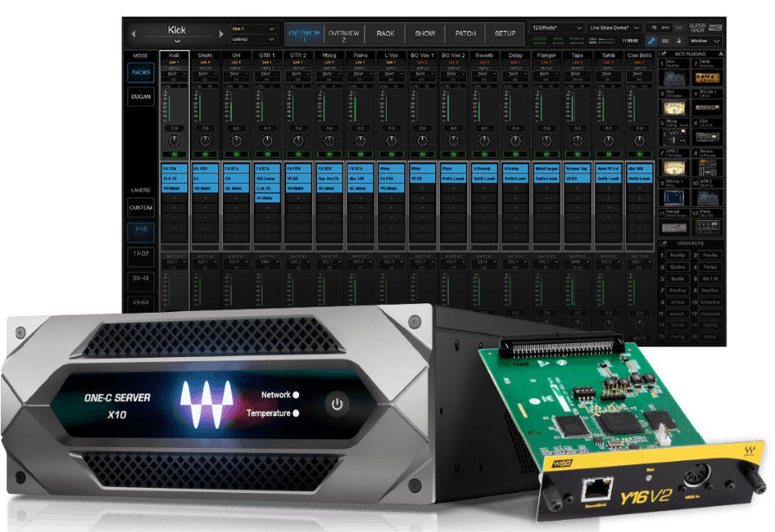775x532 pixels.
Task: Toggle IN button on Reverb rack
Action: point(485,154)
